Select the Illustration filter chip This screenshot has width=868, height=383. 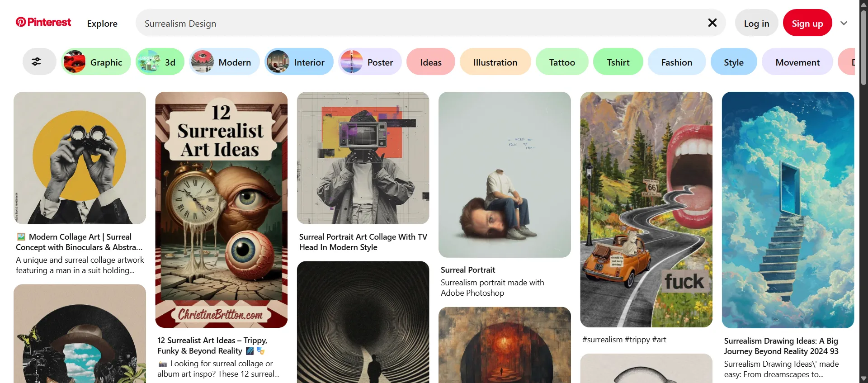(495, 62)
